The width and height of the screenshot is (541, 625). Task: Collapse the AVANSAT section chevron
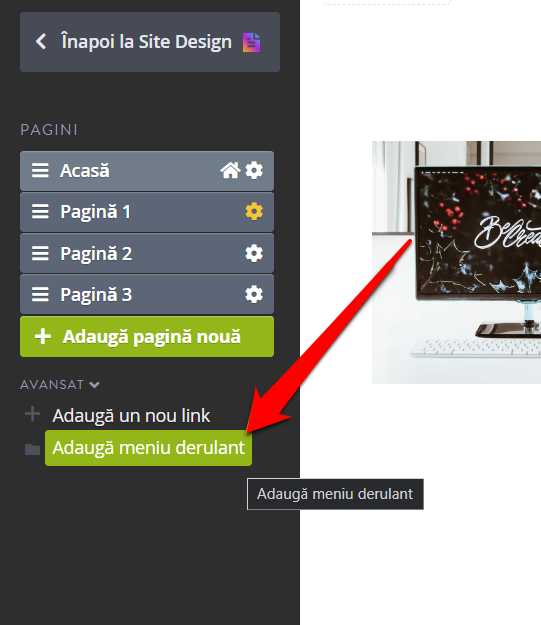click(x=94, y=385)
